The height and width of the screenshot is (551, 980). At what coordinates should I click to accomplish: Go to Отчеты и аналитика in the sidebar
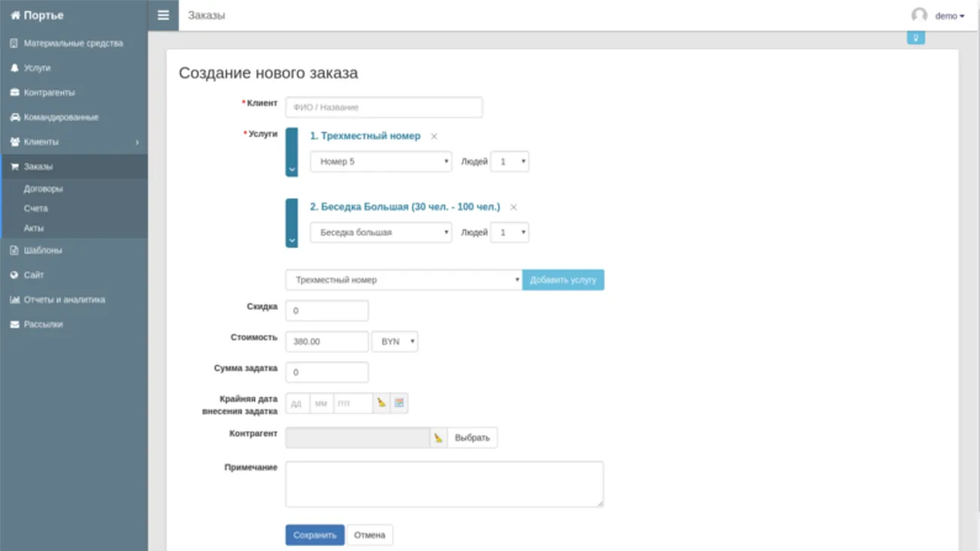click(x=64, y=300)
